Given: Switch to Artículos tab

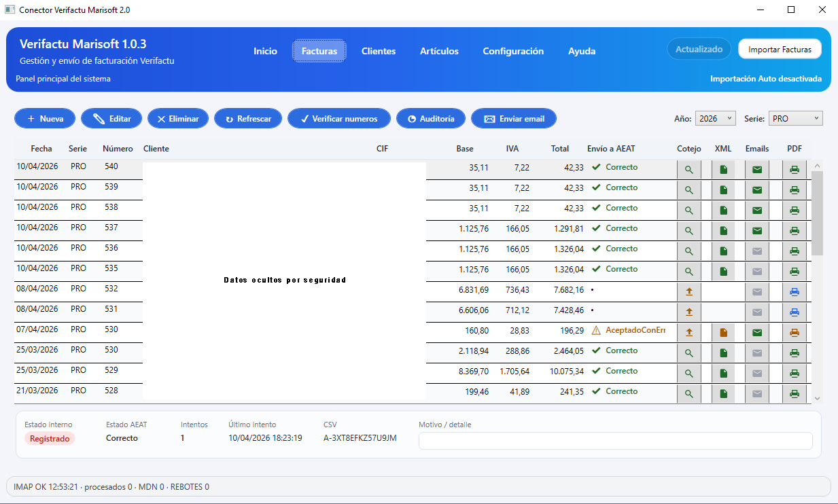Looking at the screenshot, I should 439,51.
